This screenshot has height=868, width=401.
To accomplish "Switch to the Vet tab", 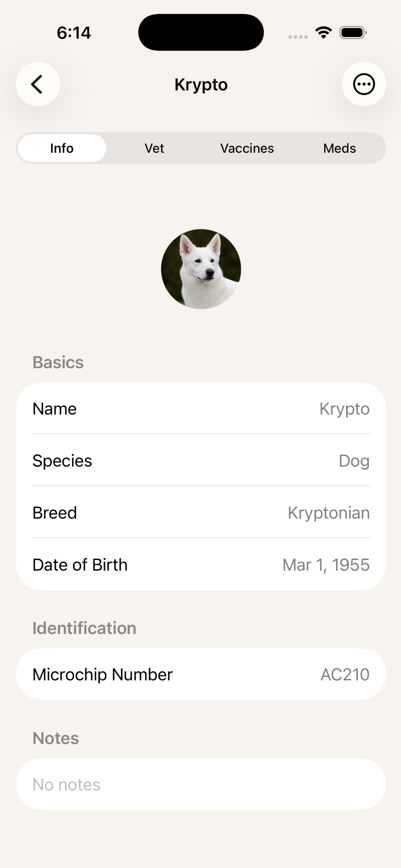I will [x=154, y=148].
